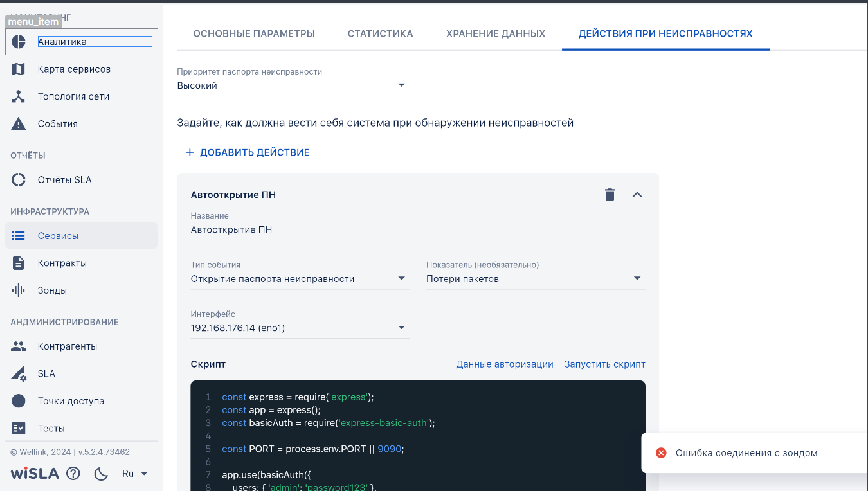
Task: Open the Аналитика menu item
Action: (x=81, y=42)
